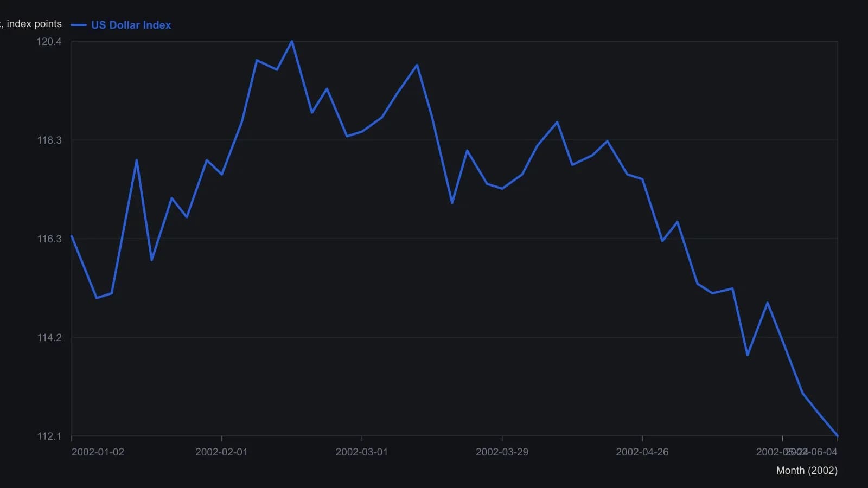Click the Month (2002) axis title
This screenshot has height=488, width=868.
click(807, 471)
